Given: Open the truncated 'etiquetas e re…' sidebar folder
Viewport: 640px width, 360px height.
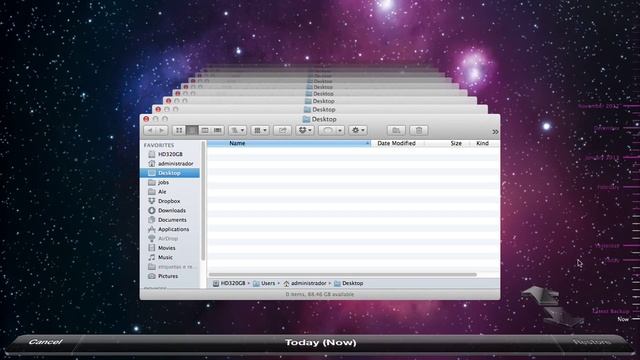Looking at the screenshot, I should coord(170,267).
